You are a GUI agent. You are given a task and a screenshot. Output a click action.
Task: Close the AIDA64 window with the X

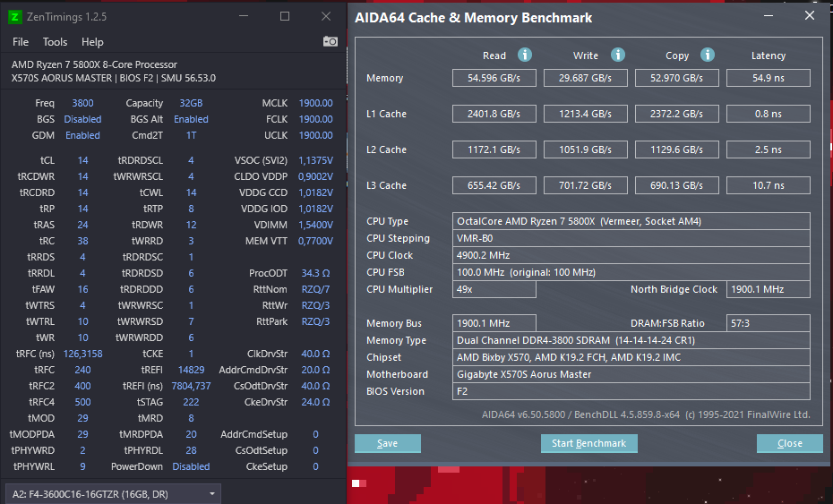point(809,15)
